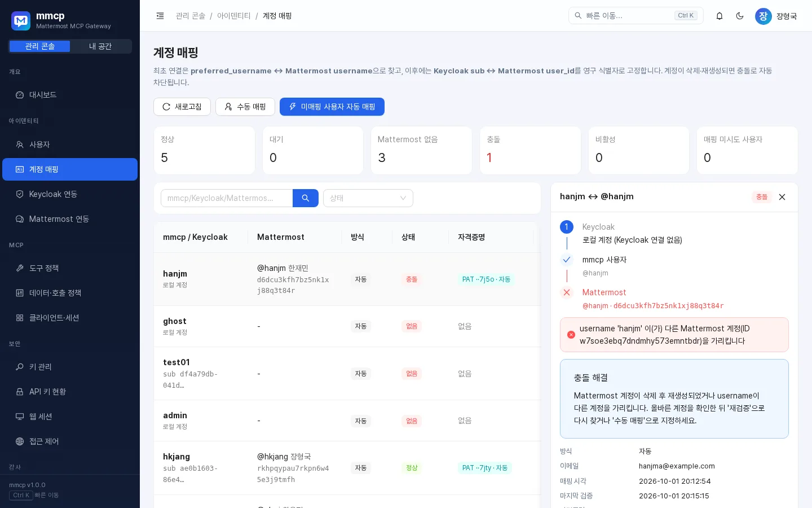This screenshot has width=812, height=508.
Task: Focus the mmcp/Keycloak/Mattermost search field
Action: [227, 198]
